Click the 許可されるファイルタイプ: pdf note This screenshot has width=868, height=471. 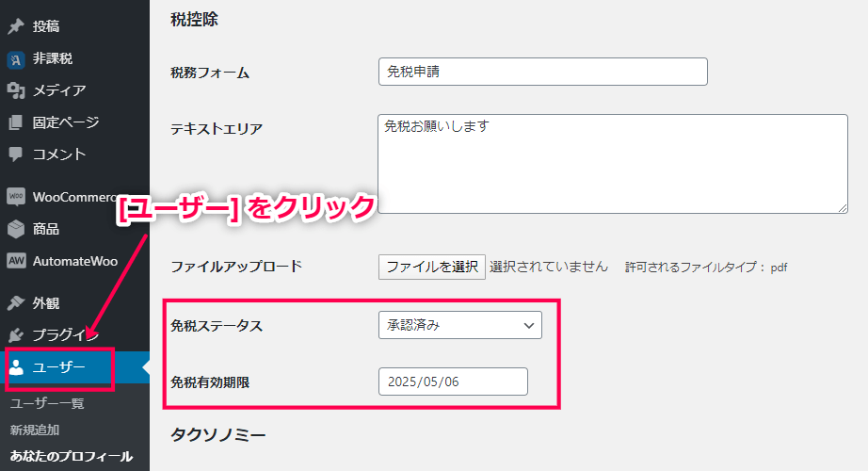point(706,268)
